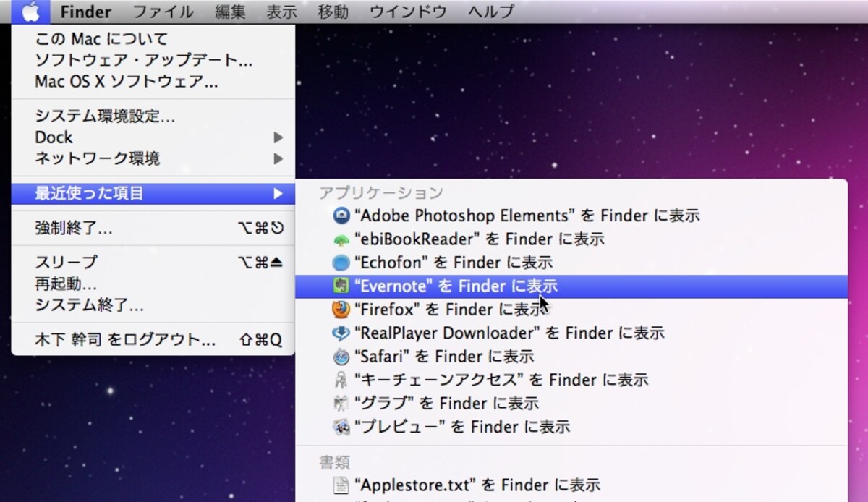
Task: Click the プレビュー app icon
Action: pyautogui.click(x=341, y=427)
